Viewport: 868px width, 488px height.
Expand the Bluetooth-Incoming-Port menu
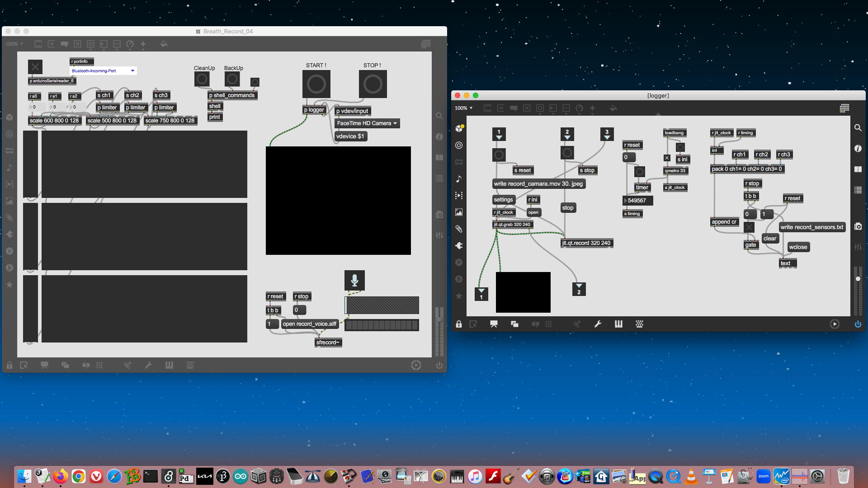click(103, 71)
